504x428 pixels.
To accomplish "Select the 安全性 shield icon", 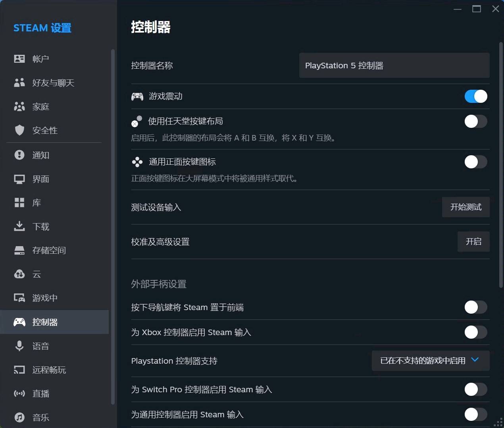I will 19,130.
